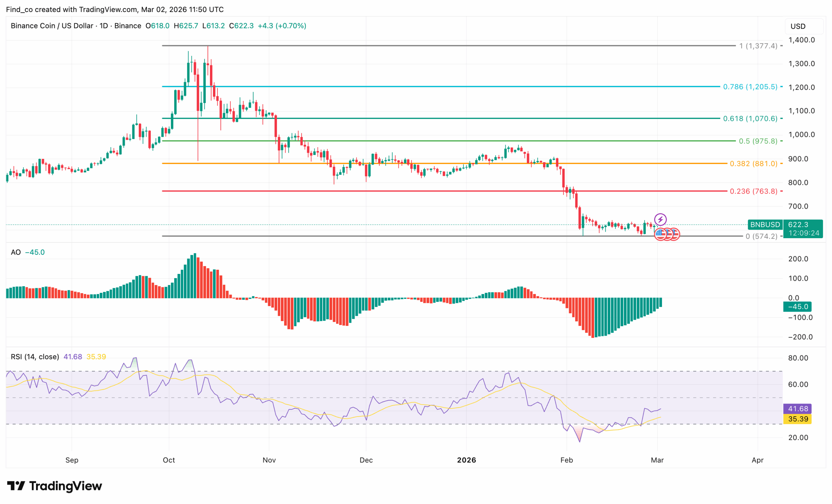Viewport: 832px width, 504px height.
Task: Select the AO indicator label
Action: (16, 252)
